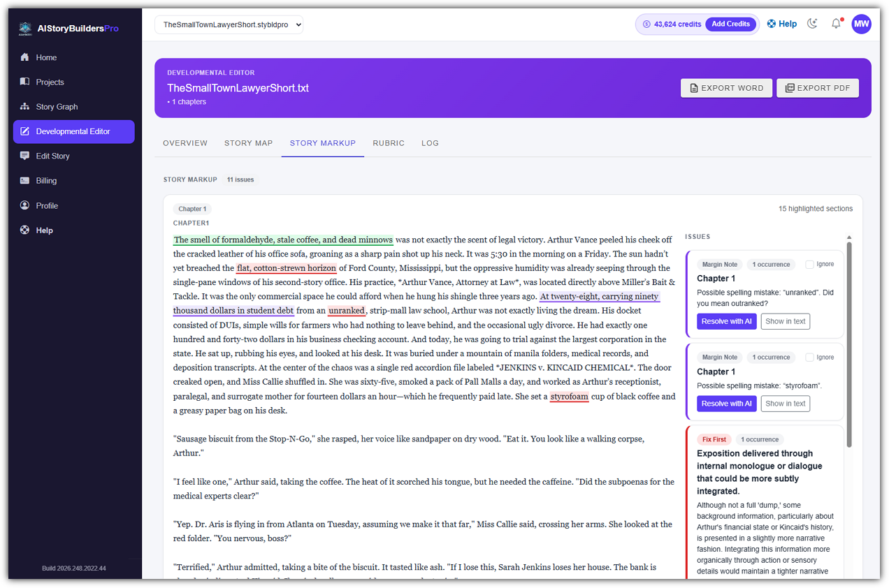Resolve the styrofoam issue with AI
This screenshot has width=889, height=588.
click(726, 404)
